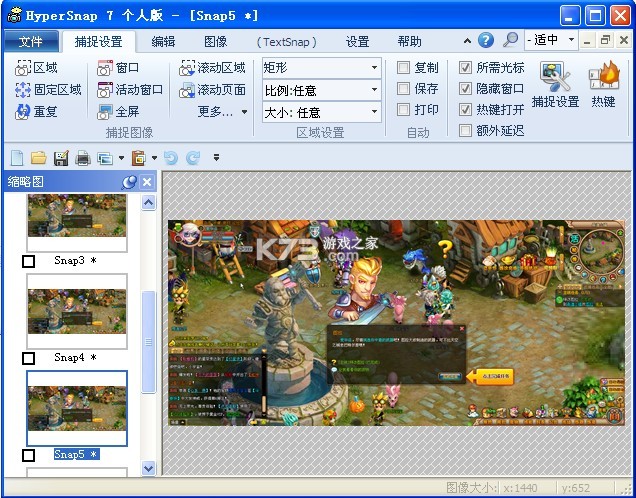Enable the 保存 auto save checkbox
636x498 pixels.
tap(403, 88)
